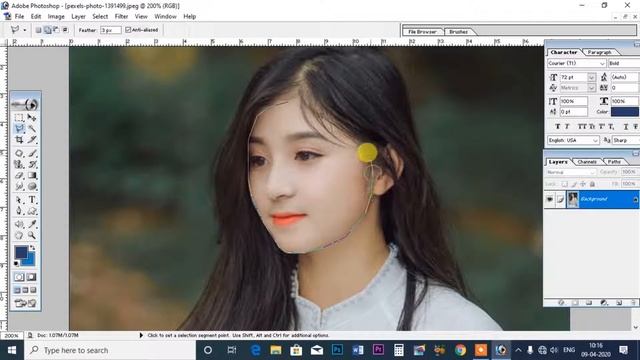Image resolution: width=640 pixels, height=360 pixels.
Task: Click the trash icon in Layers panel
Action: point(633,302)
